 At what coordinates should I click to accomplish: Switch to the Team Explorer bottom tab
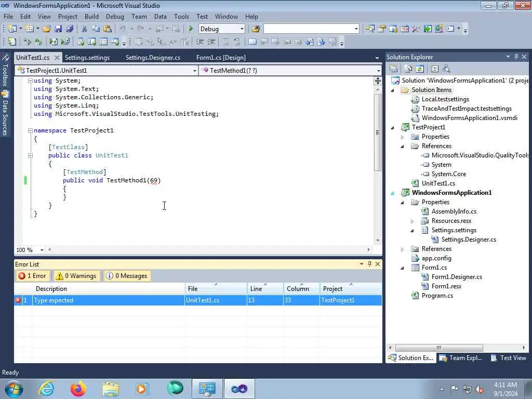click(x=461, y=358)
